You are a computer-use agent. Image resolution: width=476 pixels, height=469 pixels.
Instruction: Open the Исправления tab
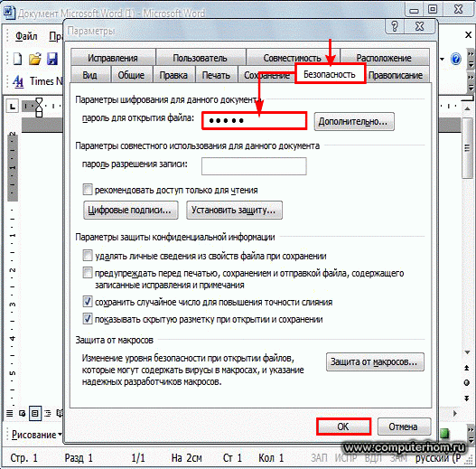(113, 57)
